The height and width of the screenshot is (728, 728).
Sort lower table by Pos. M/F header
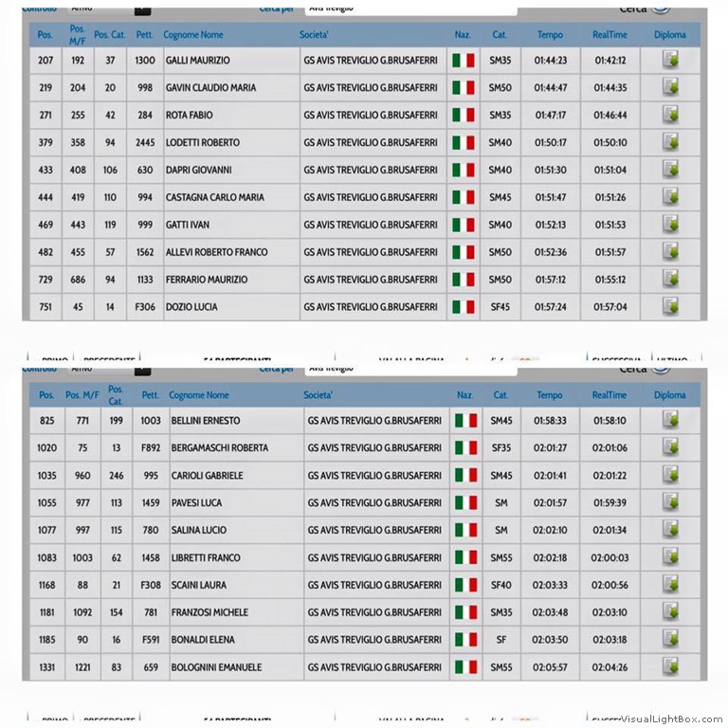[x=82, y=394]
